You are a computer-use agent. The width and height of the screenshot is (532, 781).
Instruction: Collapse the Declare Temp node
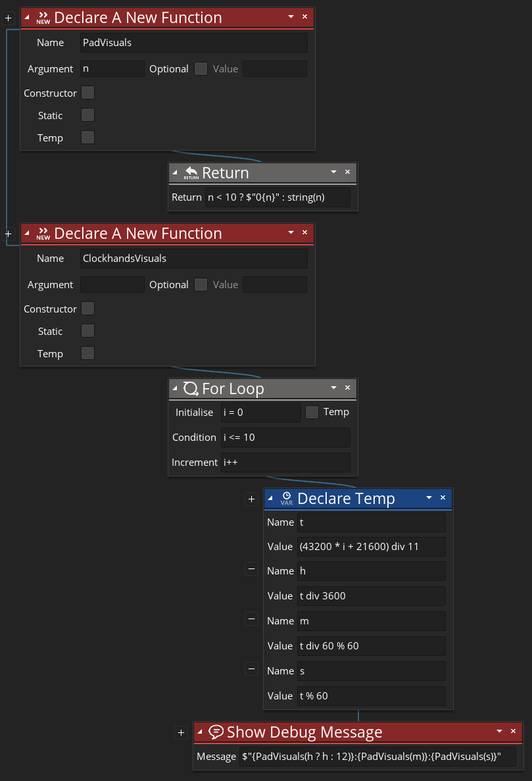point(270,499)
